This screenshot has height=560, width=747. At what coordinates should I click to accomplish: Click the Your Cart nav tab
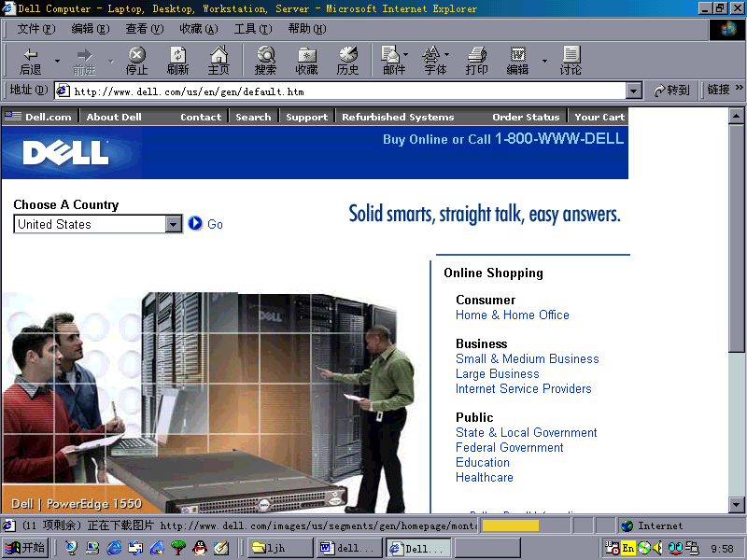pos(599,117)
